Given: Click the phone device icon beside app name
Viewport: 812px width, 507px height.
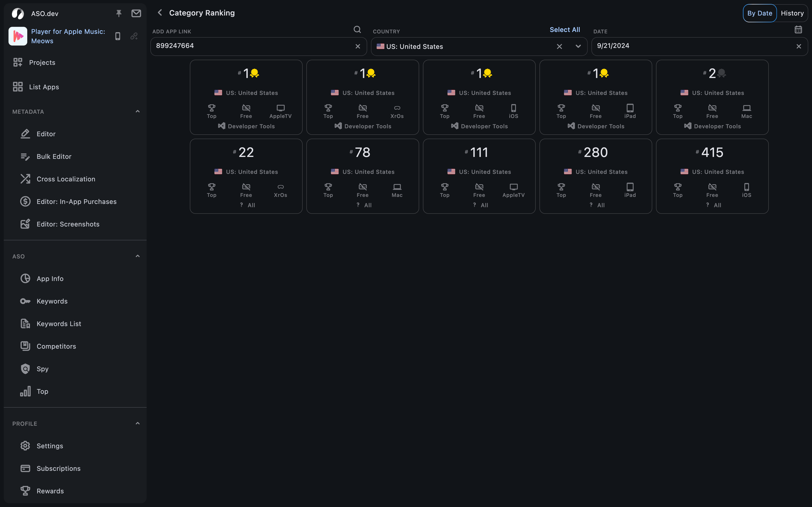Looking at the screenshot, I should click(118, 36).
